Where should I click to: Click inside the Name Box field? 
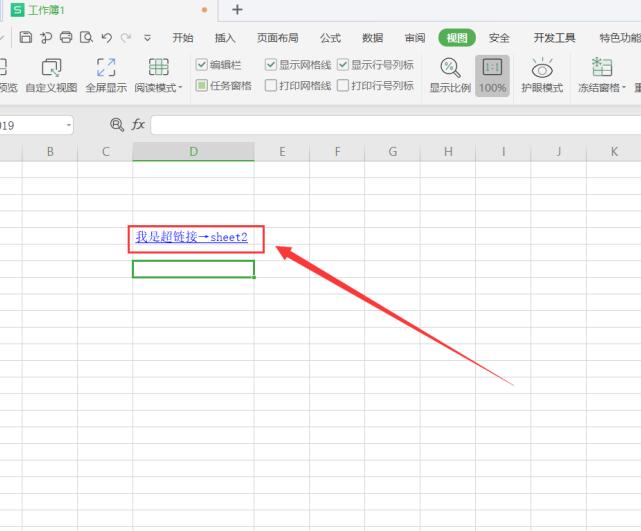pos(33,125)
